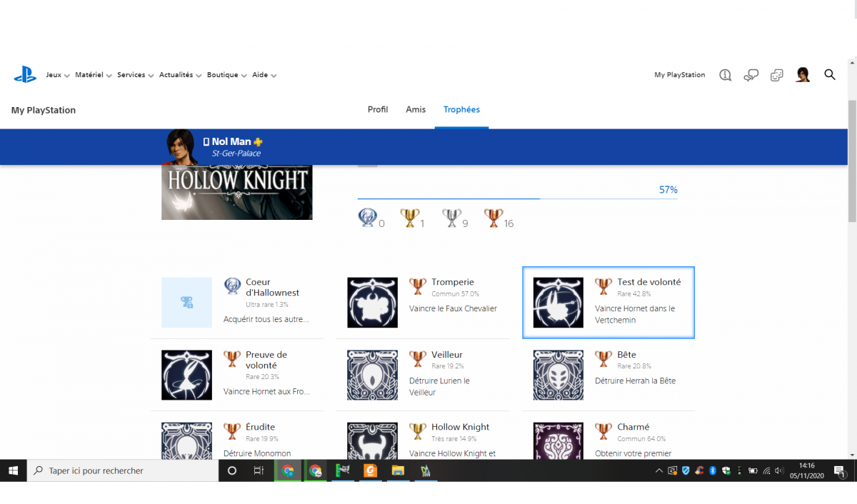The width and height of the screenshot is (857, 504).
Task: Click the PlayStation logo
Action: [x=25, y=74]
